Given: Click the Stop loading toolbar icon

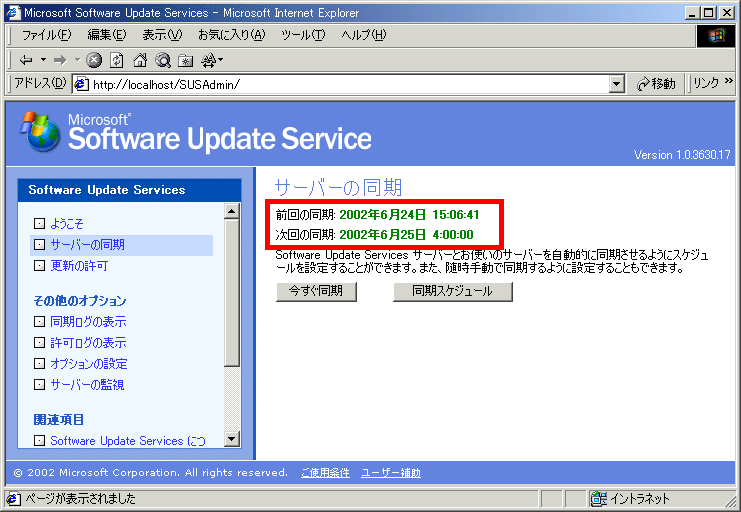Looking at the screenshot, I should coord(94,60).
